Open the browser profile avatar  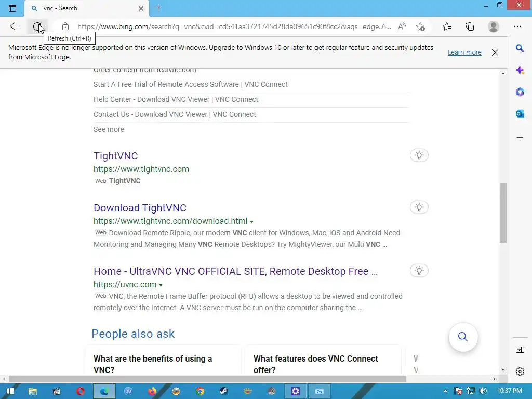pos(494,26)
